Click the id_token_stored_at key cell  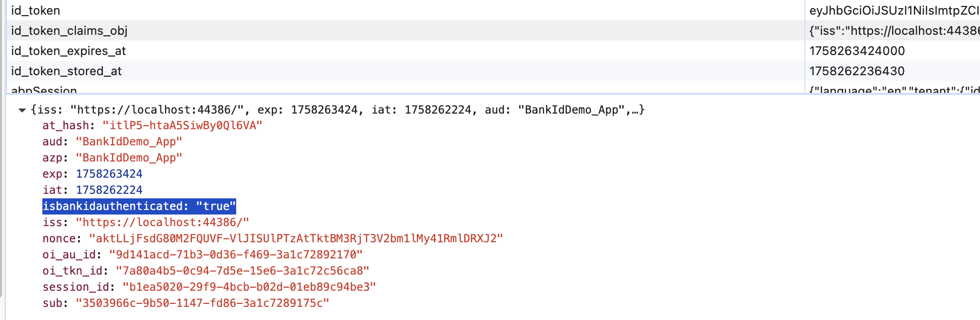click(x=66, y=71)
